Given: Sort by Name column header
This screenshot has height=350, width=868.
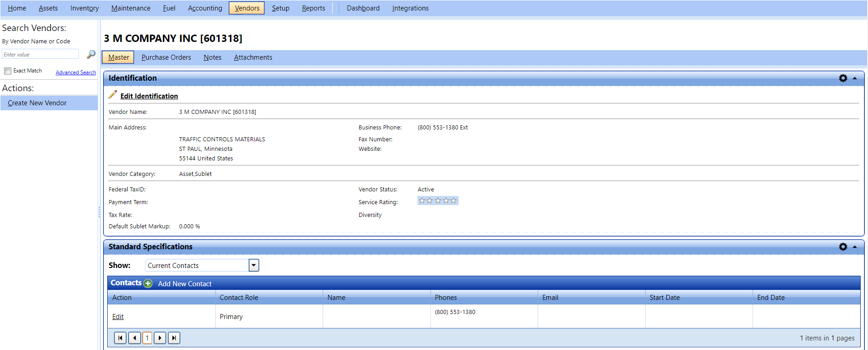Looking at the screenshot, I should tap(336, 297).
